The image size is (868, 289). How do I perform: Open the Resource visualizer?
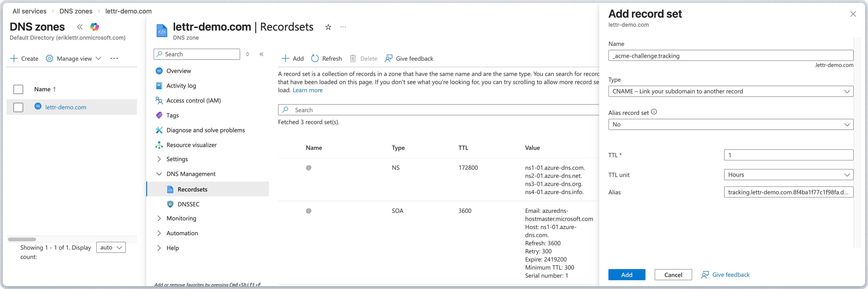pyautogui.click(x=191, y=145)
